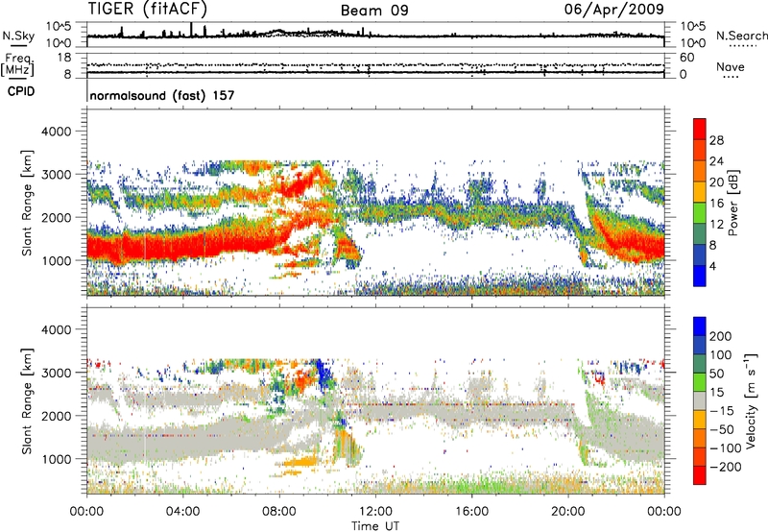The height and width of the screenshot is (532, 768).
Task: Click the date '06/Apr/2009'
Action: [613, 9]
